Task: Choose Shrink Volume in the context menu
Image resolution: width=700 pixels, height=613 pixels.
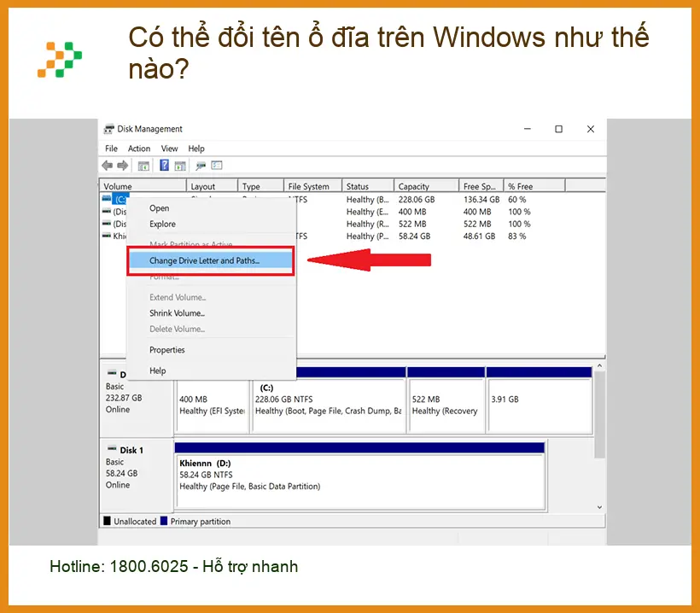Action: [x=211, y=313]
